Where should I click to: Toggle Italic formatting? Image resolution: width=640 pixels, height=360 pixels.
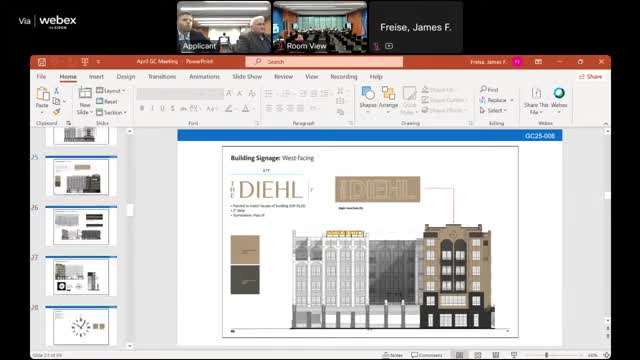[152, 109]
